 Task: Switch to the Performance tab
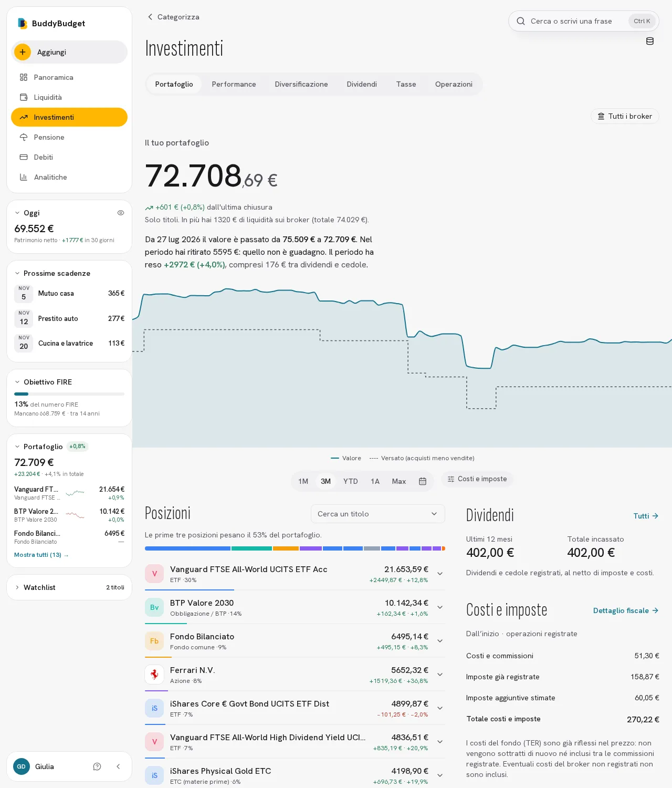(x=234, y=84)
